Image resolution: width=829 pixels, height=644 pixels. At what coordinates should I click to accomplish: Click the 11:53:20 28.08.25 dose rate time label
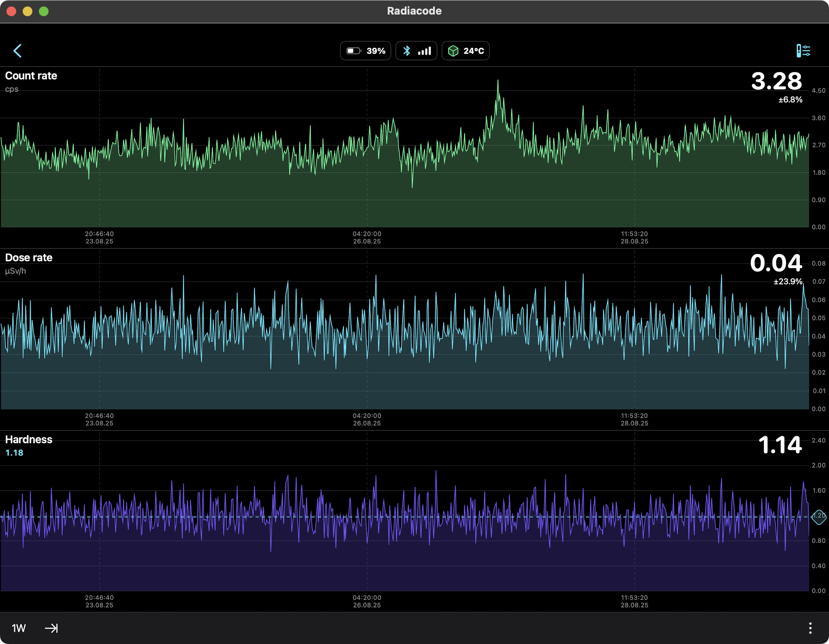click(x=634, y=419)
